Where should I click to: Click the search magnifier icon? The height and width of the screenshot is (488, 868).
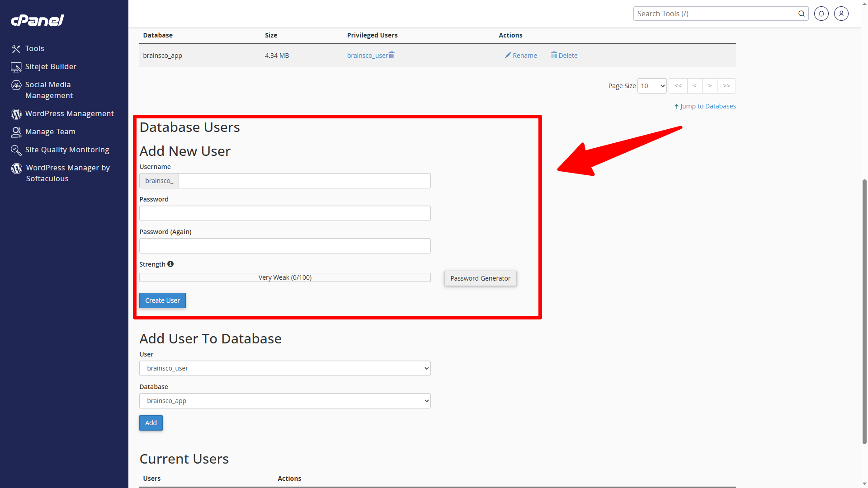click(x=802, y=14)
